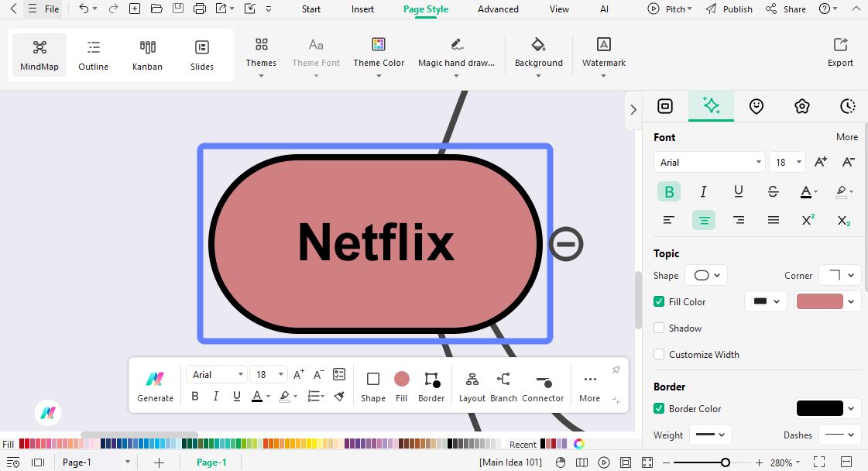Viewport: 868px width, 471px height.
Task: Open a file using the folder icon
Action: 156,9
